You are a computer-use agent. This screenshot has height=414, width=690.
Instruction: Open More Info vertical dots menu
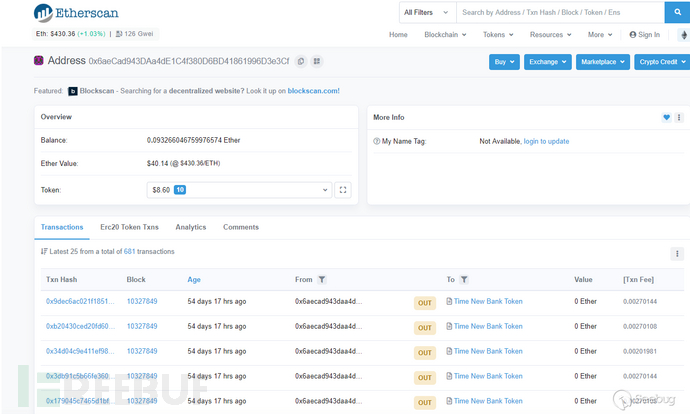tap(679, 117)
